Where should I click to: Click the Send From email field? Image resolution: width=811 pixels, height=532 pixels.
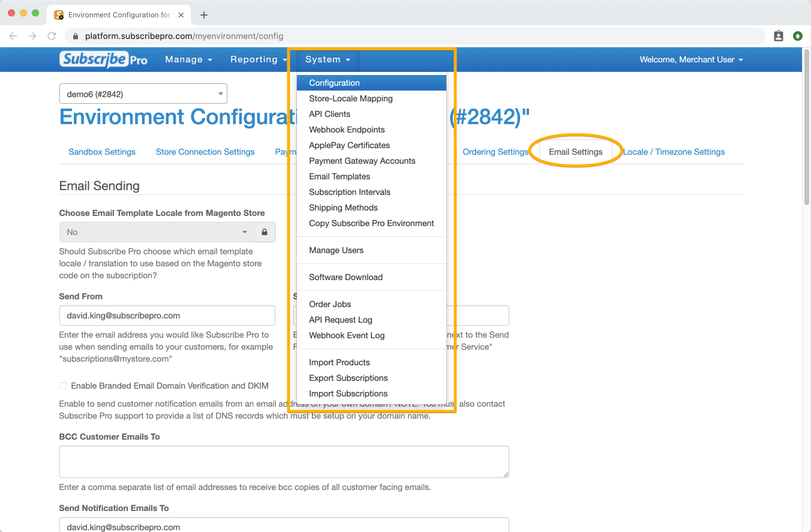[x=167, y=315]
